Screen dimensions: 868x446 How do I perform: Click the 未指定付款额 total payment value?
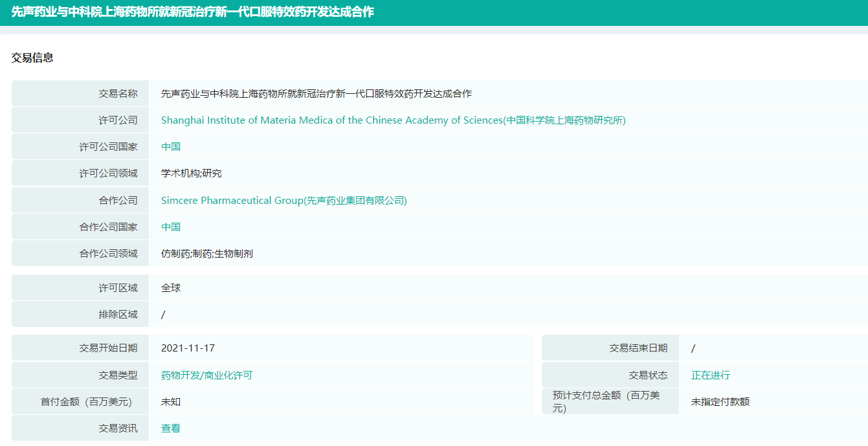pos(720,402)
